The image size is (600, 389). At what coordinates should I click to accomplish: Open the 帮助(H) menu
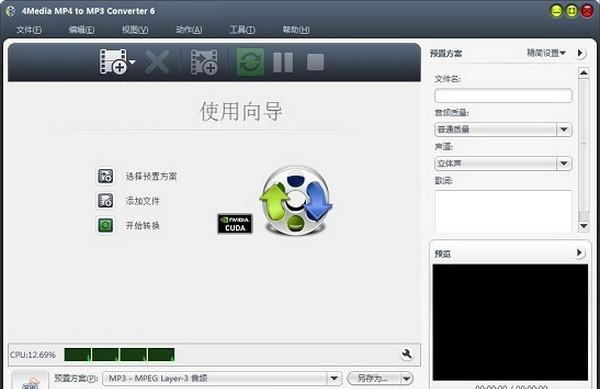296,29
